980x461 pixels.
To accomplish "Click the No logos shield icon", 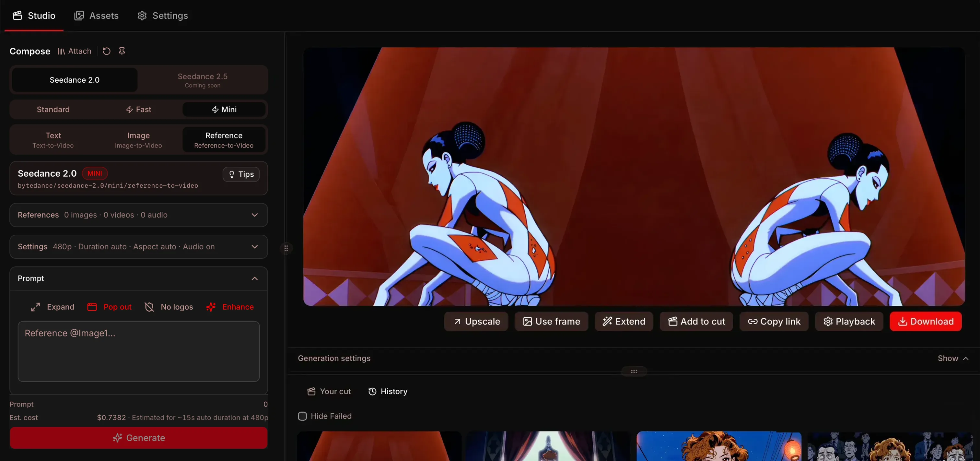I will (149, 307).
